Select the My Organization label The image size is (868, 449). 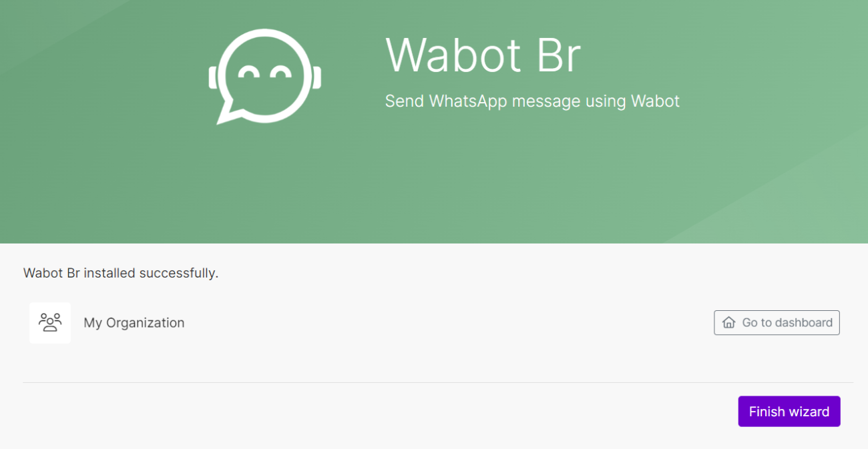click(134, 323)
